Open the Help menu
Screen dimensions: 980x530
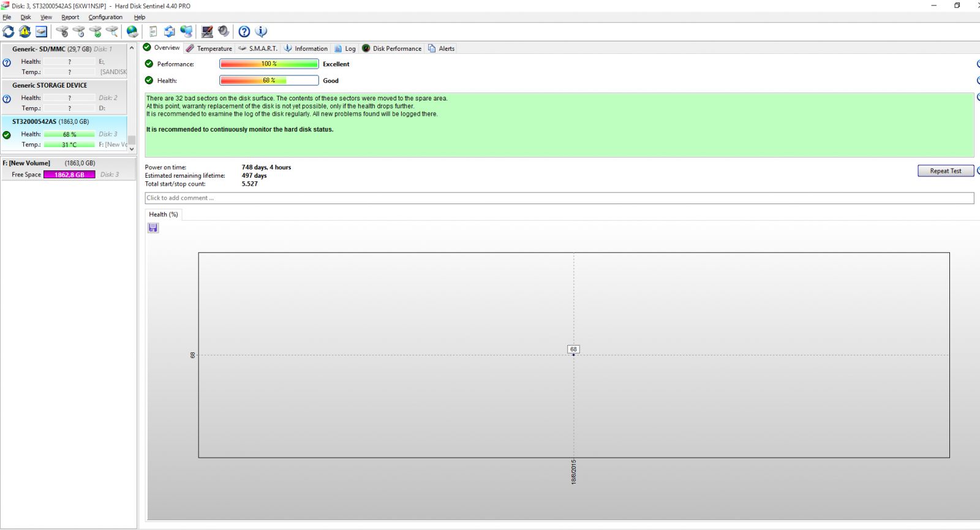[x=140, y=17]
